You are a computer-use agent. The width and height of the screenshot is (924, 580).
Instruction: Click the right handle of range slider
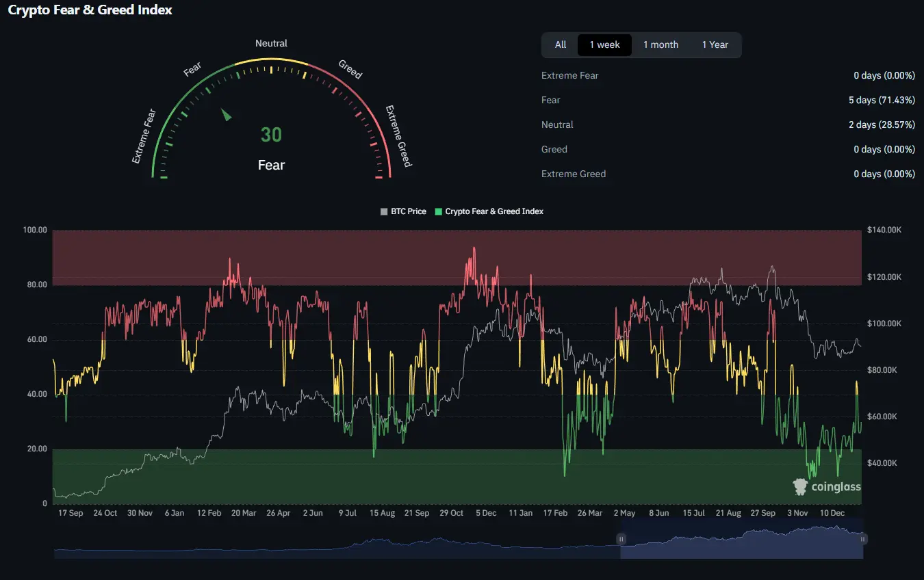tap(862, 539)
